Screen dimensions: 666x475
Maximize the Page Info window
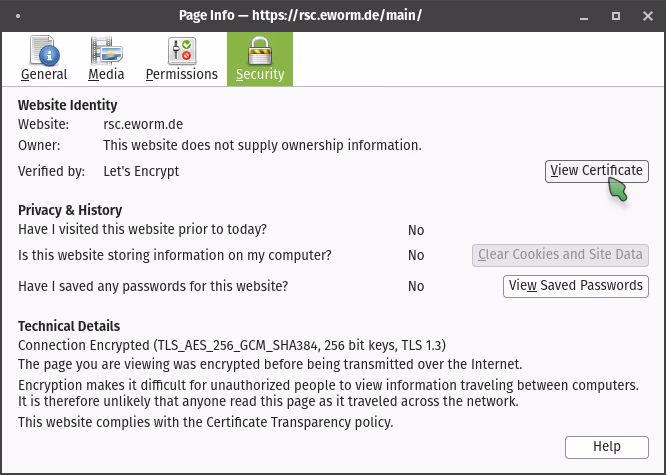(616, 15)
